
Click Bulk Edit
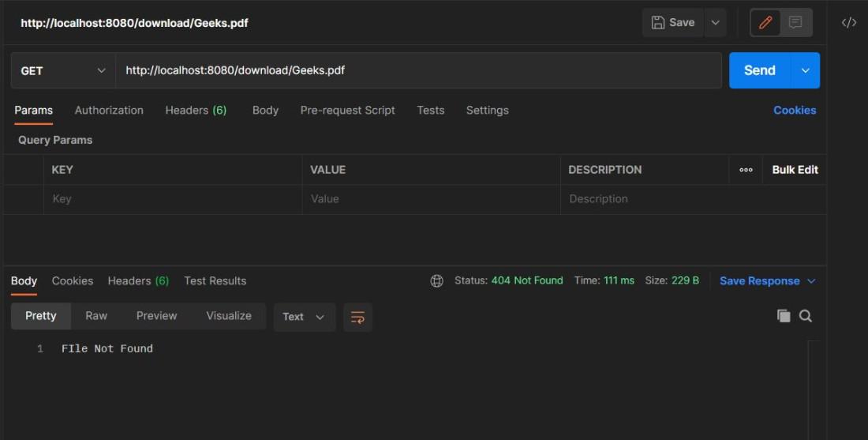click(x=795, y=170)
